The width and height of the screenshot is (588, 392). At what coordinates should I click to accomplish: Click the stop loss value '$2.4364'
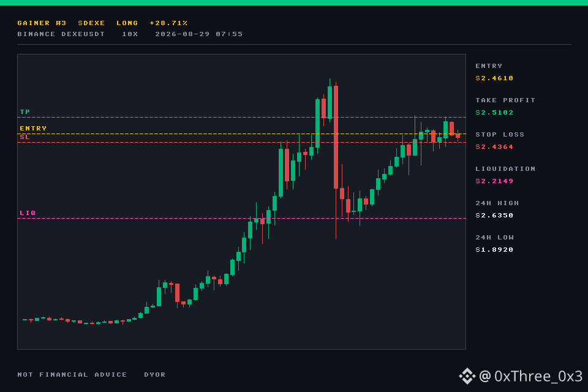point(494,147)
